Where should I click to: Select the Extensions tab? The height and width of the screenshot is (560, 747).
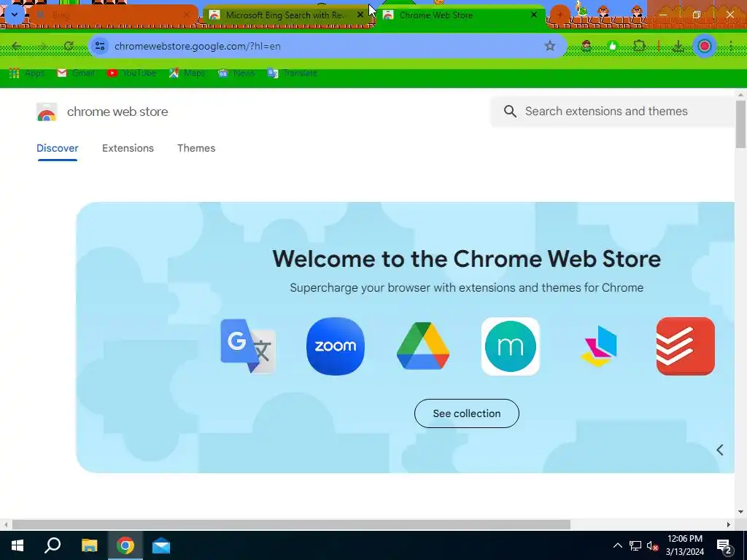[128, 148]
